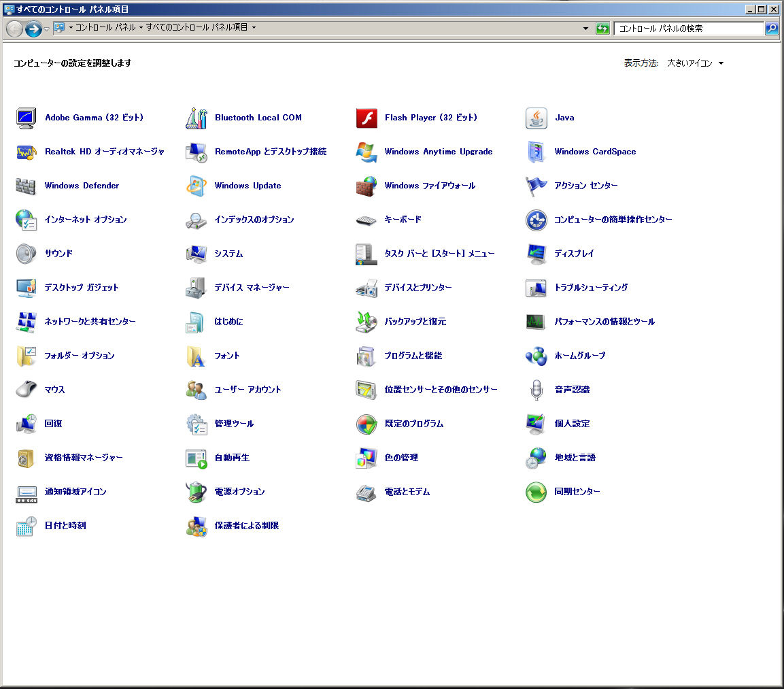Expand the address bar history dropdown arrow

tap(585, 29)
